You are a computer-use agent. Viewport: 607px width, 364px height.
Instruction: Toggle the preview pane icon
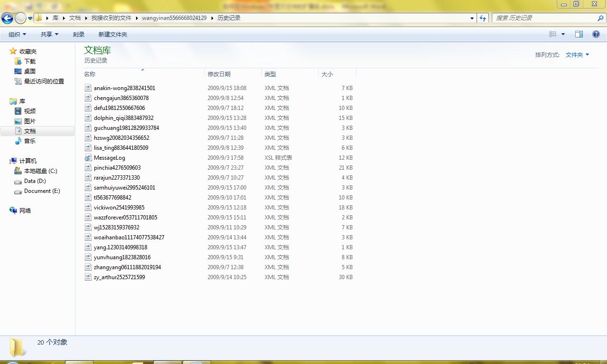[x=579, y=34]
